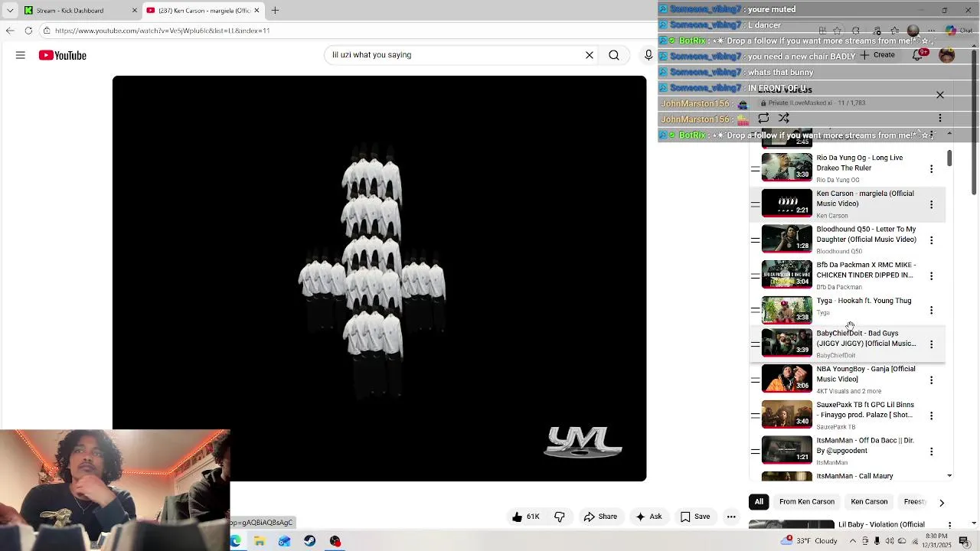Open the weather widget showing 33°F Cloudy
This screenshot has width=980, height=551.
[x=810, y=541]
